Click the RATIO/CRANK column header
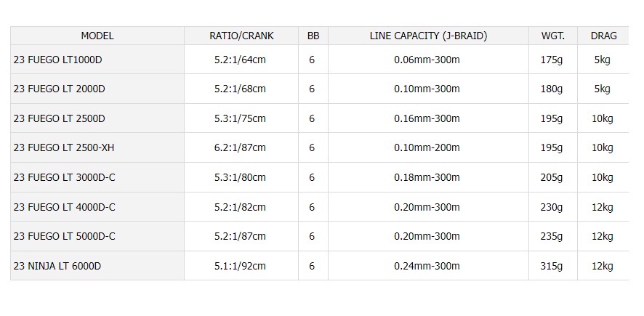 [241, 36]
